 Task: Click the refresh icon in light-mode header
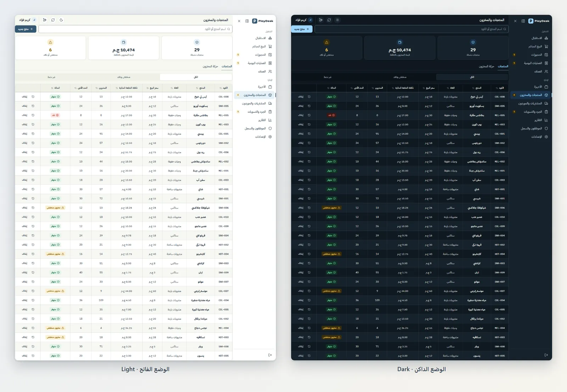point(53,20)
